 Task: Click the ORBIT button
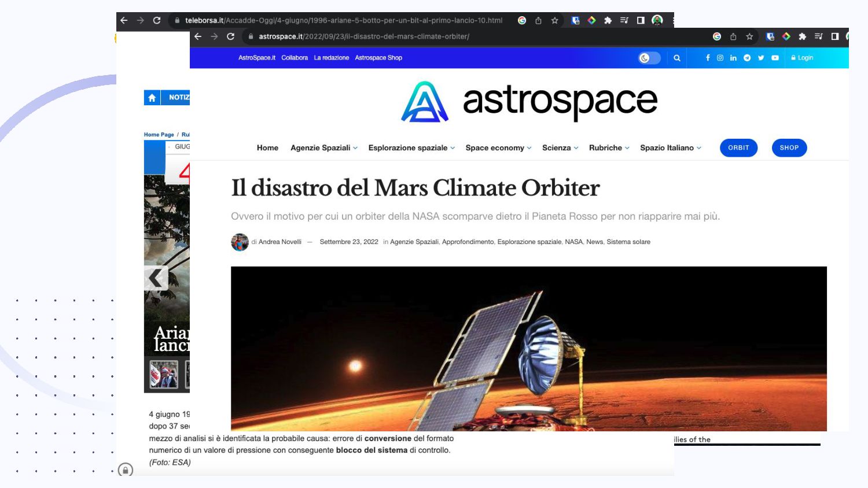pyautogui.click(x=738, y=148)
